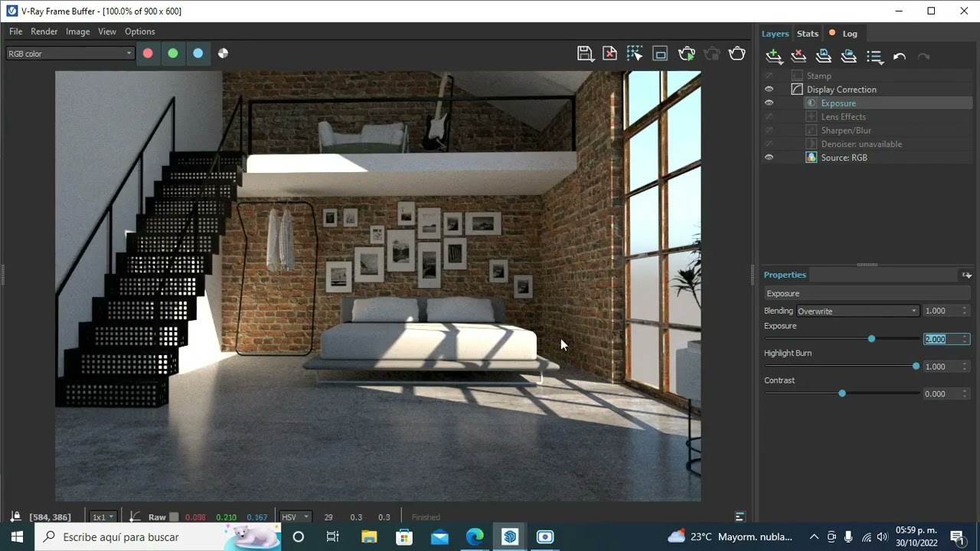Open the Options menu
Screen dimensions: 980x551
(x=140, y=31)
